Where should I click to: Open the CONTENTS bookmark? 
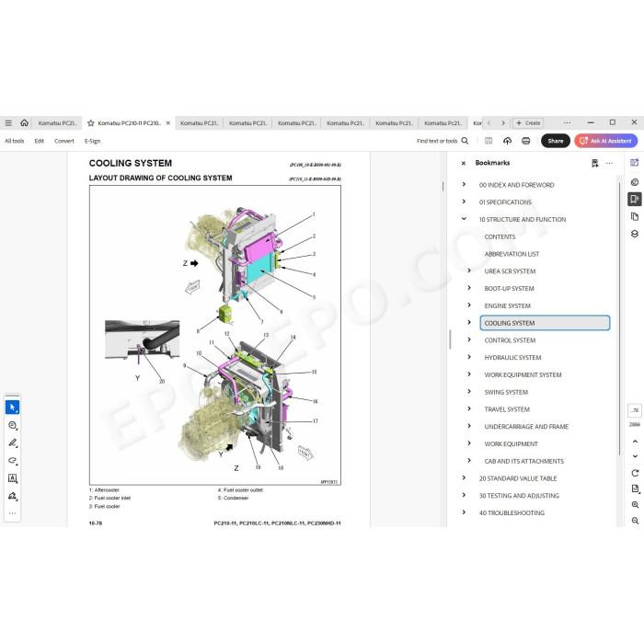(500, 237)
